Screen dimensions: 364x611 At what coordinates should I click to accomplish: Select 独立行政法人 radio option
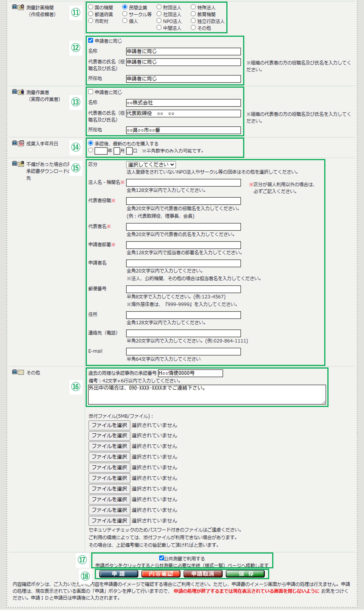point(193,21)
